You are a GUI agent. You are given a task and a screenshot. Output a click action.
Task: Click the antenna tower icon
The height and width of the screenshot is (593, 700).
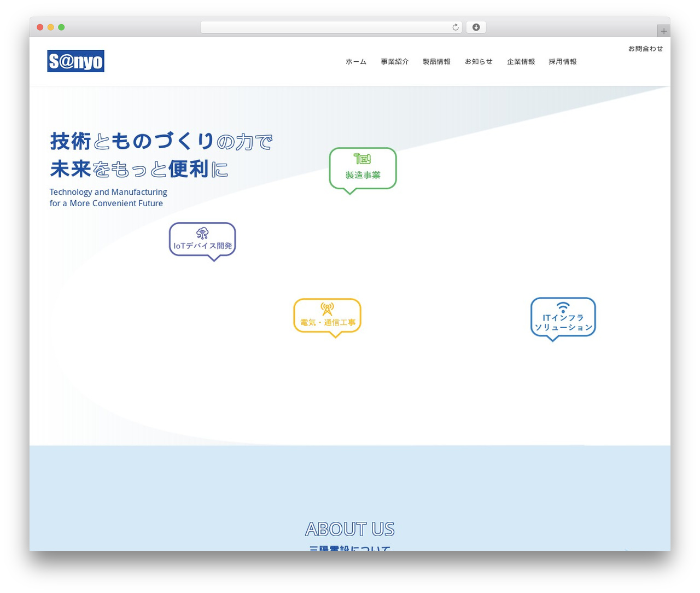click(327, 309)
